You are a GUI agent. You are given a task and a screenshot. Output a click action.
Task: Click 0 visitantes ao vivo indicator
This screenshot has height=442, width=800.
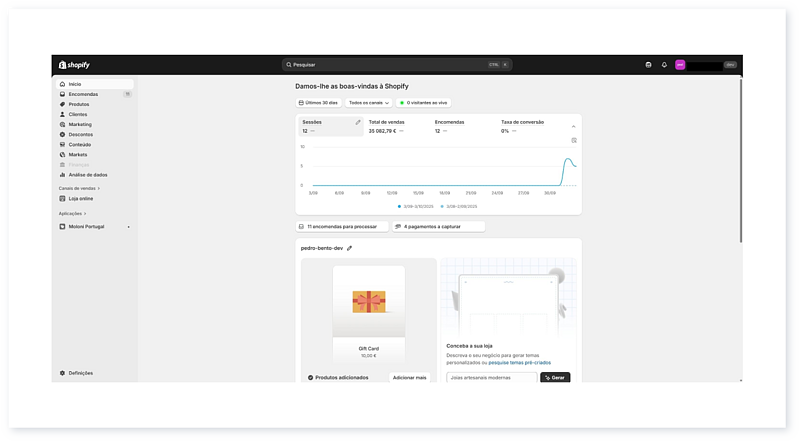click(424, 102)
